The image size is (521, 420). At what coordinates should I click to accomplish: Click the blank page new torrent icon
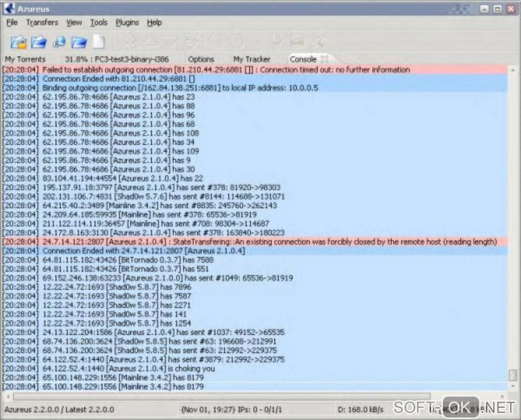pyautogui.click(x=99, y=42)
